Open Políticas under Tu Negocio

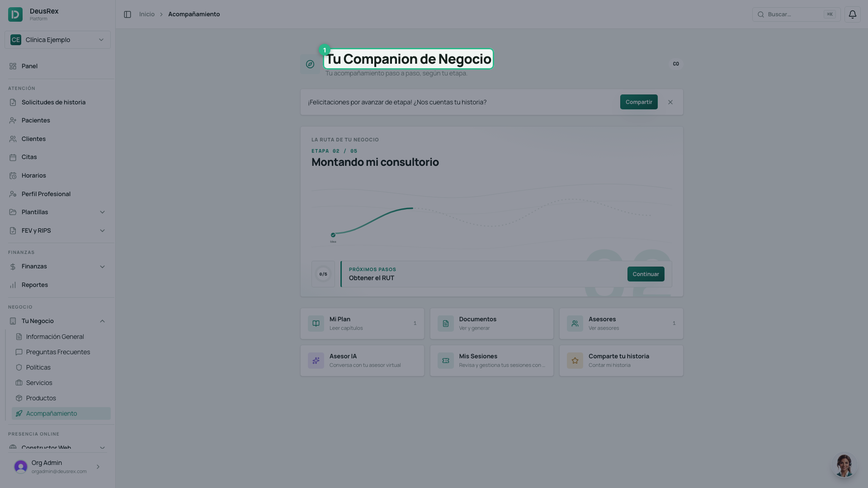61,367
